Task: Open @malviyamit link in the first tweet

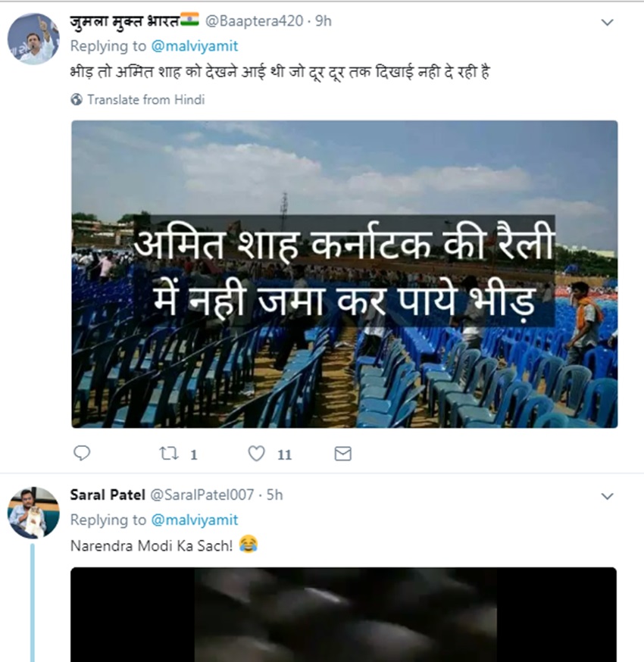Action: click(x=195, y=46)
